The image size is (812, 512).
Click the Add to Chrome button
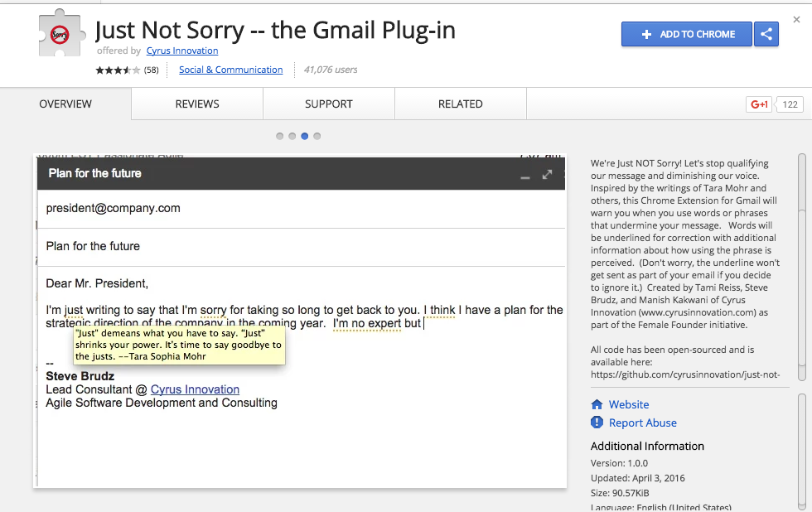pyautogui.click(x=686, y=34)
